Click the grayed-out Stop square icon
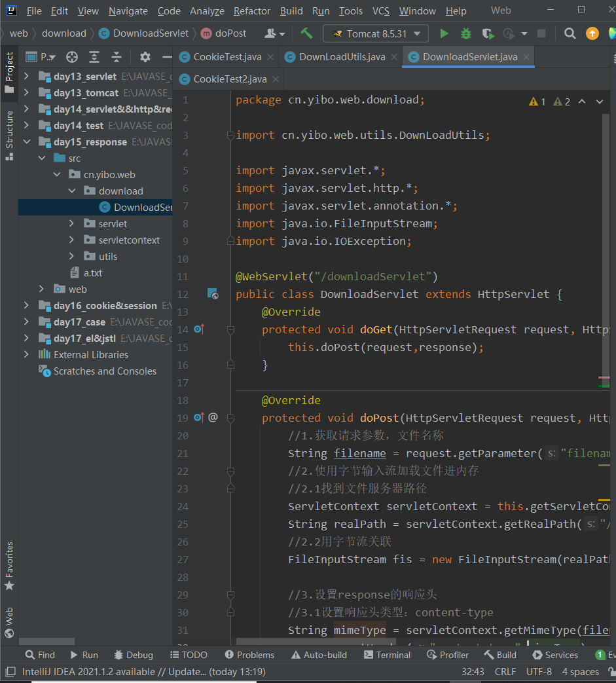616x683 pixels. point(541,33)
